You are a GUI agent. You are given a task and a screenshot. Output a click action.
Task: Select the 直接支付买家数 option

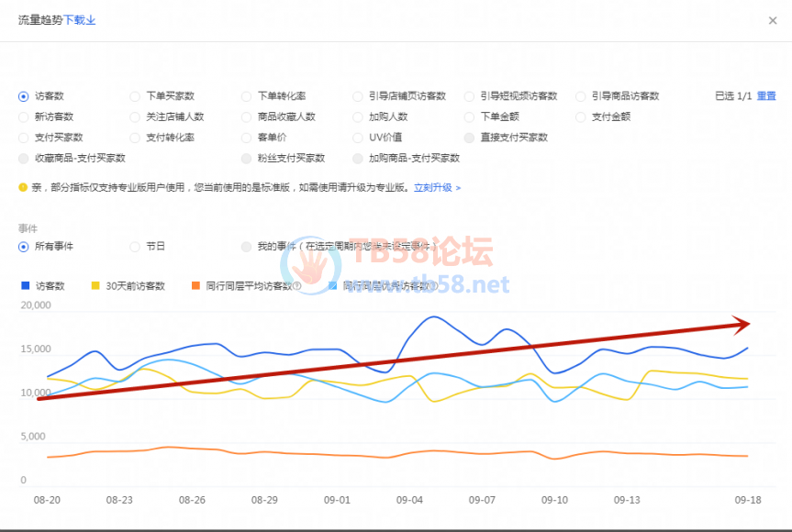point(469,138)
